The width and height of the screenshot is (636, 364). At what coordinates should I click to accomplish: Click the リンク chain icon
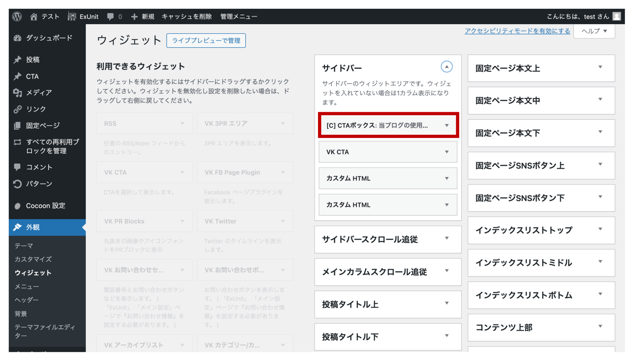coord(18,109)
